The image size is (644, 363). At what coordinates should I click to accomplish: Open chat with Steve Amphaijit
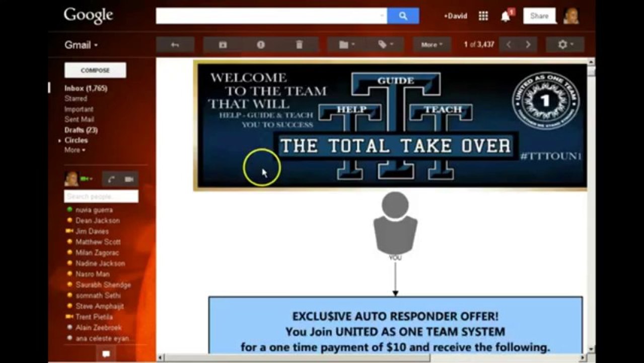[x=99, y=306]
